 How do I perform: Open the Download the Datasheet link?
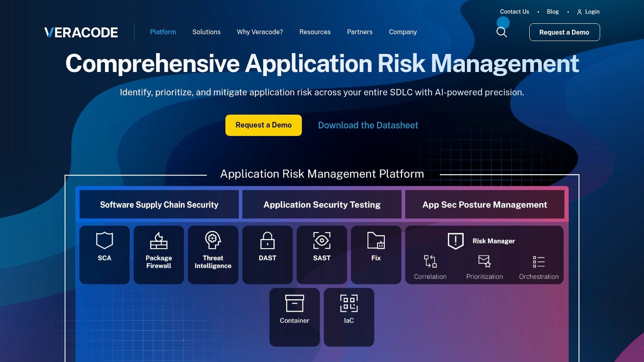(x=368, y=125)
